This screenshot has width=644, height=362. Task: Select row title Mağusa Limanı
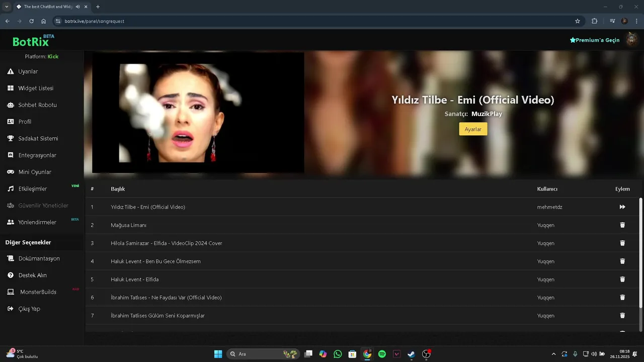129,225
